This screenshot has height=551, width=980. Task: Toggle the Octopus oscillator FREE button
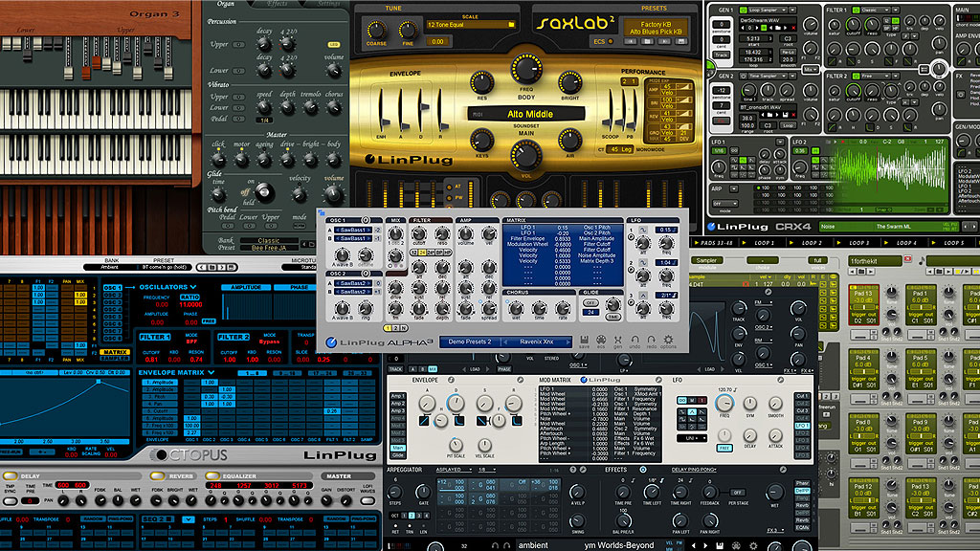[208, 321]
